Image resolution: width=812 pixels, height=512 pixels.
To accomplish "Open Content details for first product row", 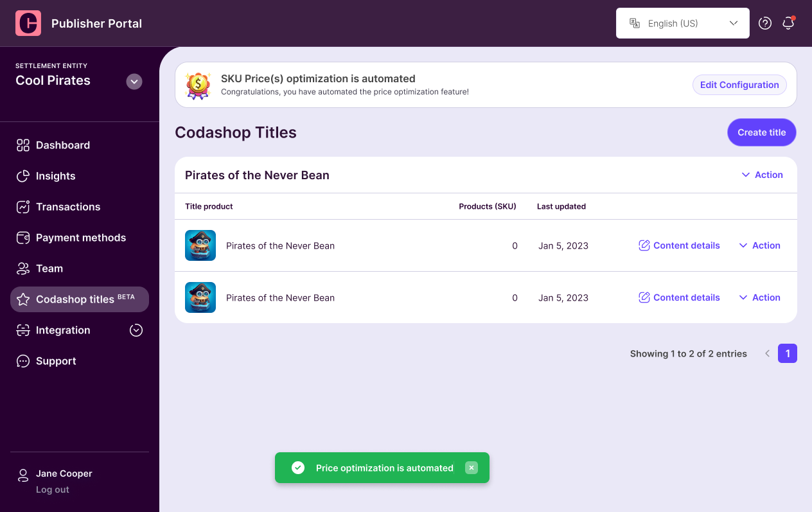I will (680, 245).
